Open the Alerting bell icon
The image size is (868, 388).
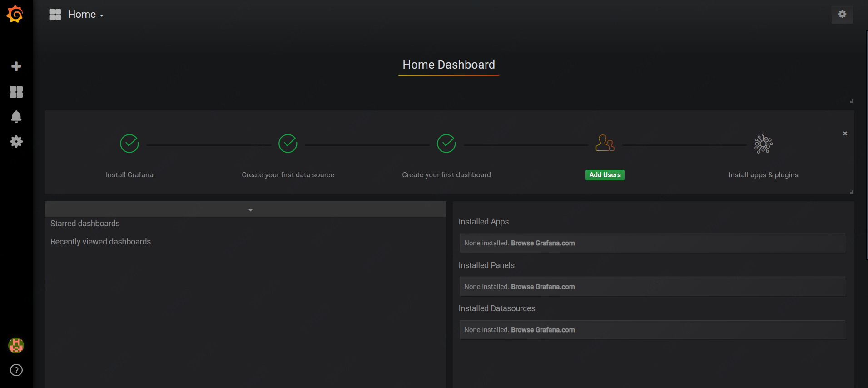point(16,117)
